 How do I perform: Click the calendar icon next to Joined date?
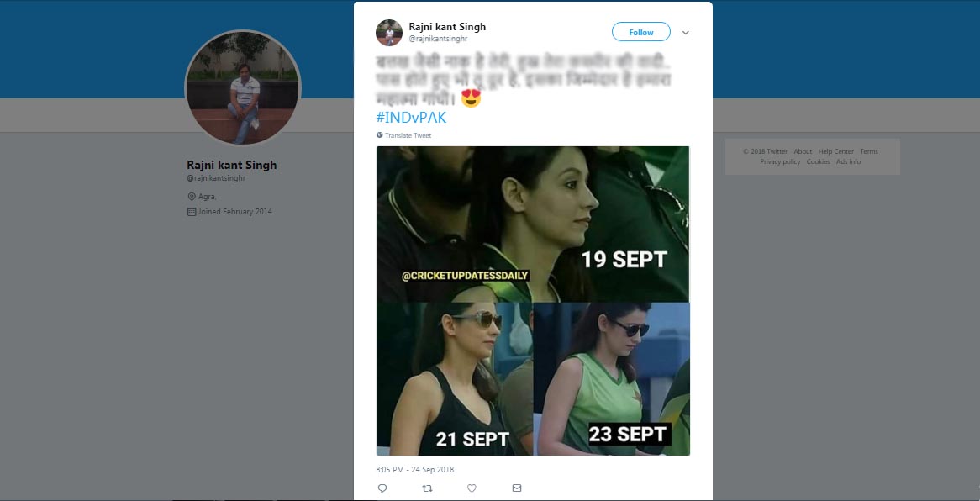[x=191, y=212]
